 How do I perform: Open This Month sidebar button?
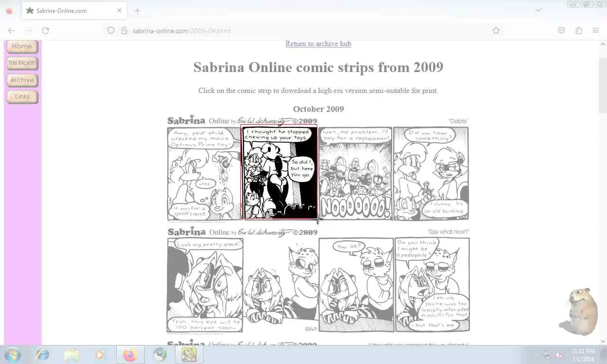(x=22, y=63)
